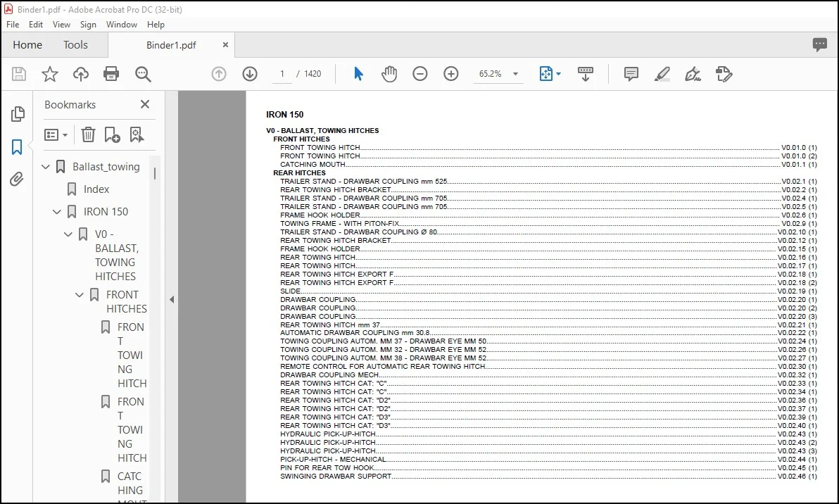Open the Sign menu
839x504 pixels.
[88, 25]
